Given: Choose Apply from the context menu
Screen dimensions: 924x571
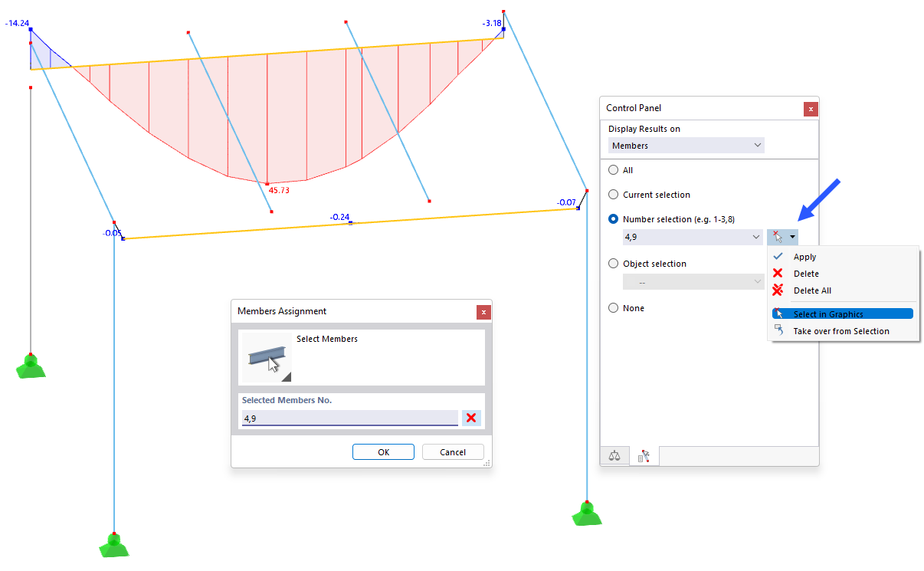Looking at the screenshot, I should coord(843,257).
